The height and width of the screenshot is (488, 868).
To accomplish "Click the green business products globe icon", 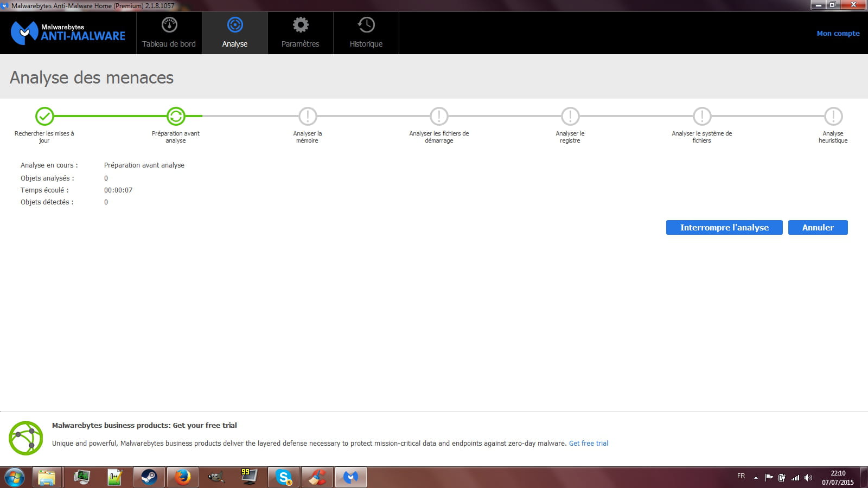I will (x=25, y=438).
